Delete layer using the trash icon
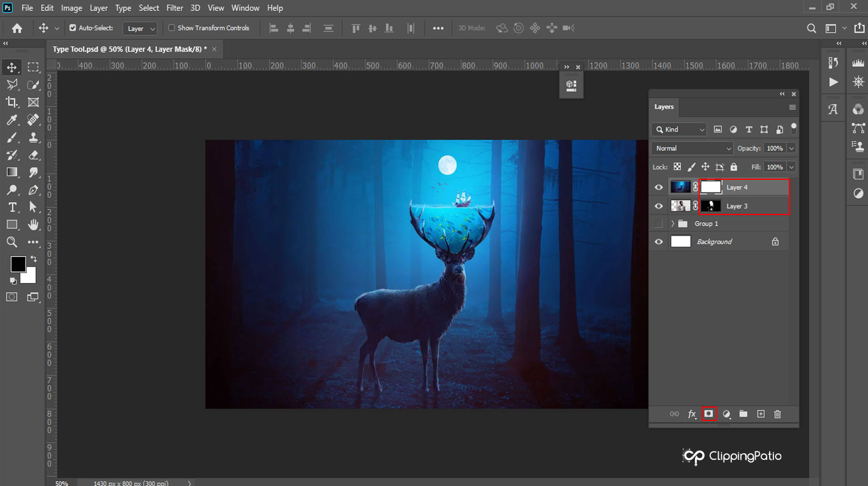Image resolution: width=868 pixels, height=486 pixels. click(x=778, y=414)
